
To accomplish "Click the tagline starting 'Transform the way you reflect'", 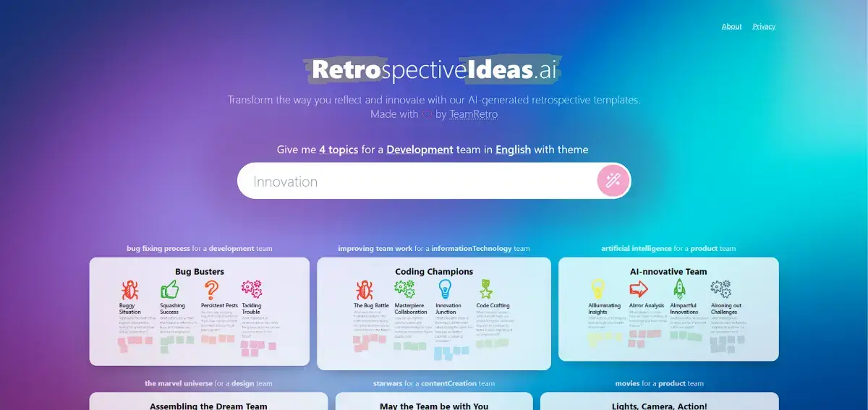I will tap(434, 100).
